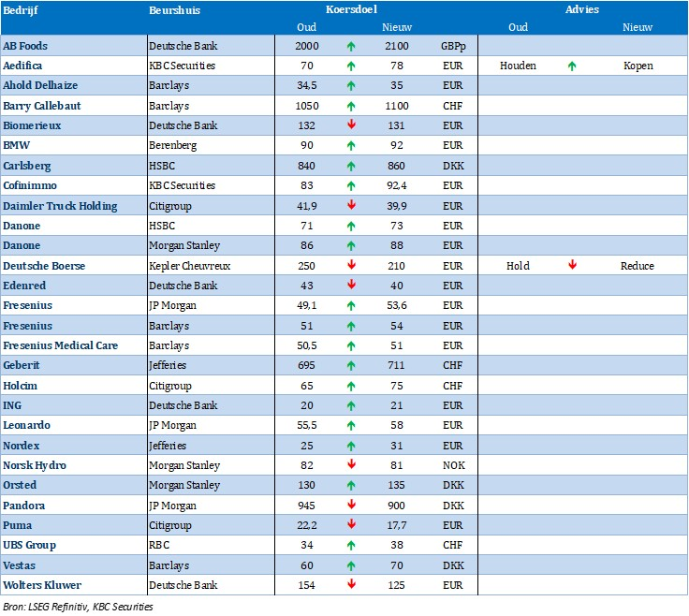Select the green up arrow in UBS Group row
This screenshot has height=616, width=689.
coord(350,545)
